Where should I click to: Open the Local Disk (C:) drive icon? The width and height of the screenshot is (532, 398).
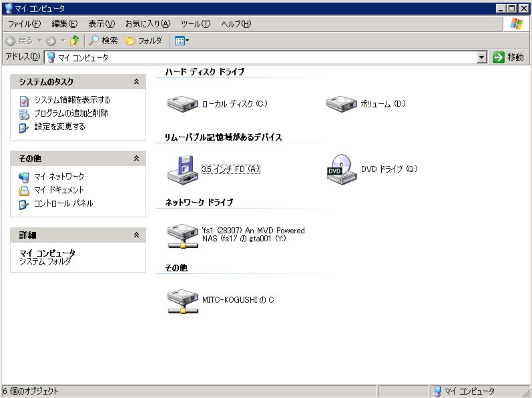[182, 103]
